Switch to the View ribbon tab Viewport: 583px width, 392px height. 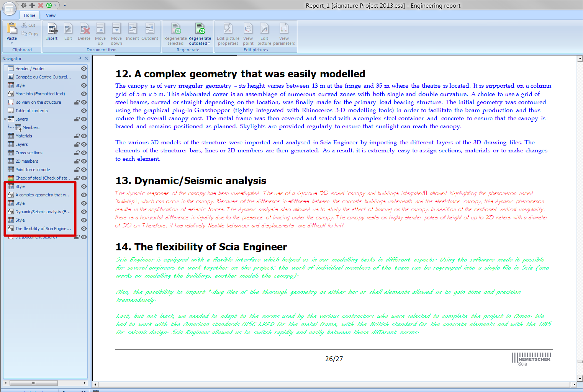coord(51,15)
